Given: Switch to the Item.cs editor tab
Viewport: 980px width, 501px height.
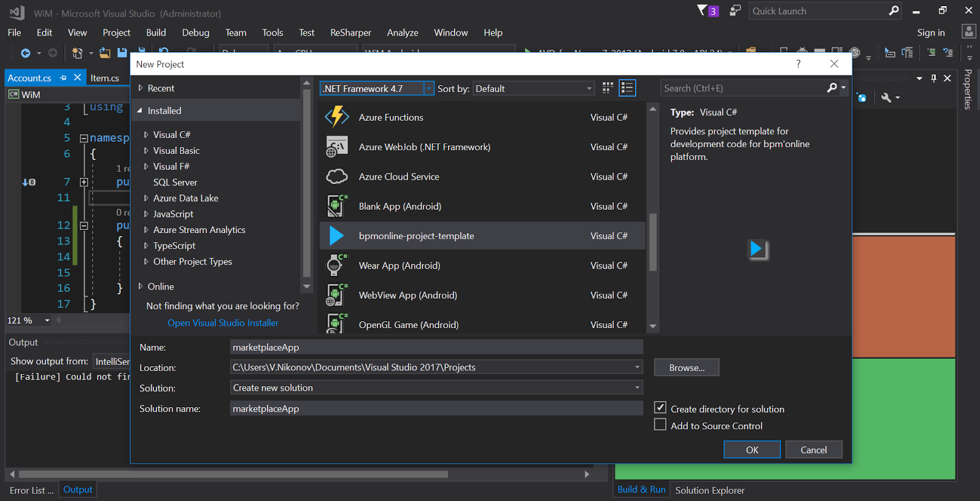Looking at the screenshot, I should pyautogui.click(x=105, y=78).
